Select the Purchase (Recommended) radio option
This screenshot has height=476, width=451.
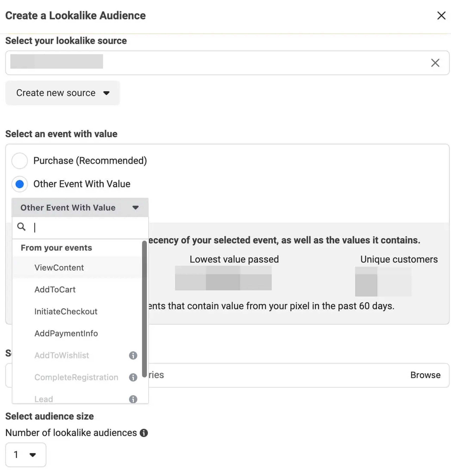[x=20, y=160]
